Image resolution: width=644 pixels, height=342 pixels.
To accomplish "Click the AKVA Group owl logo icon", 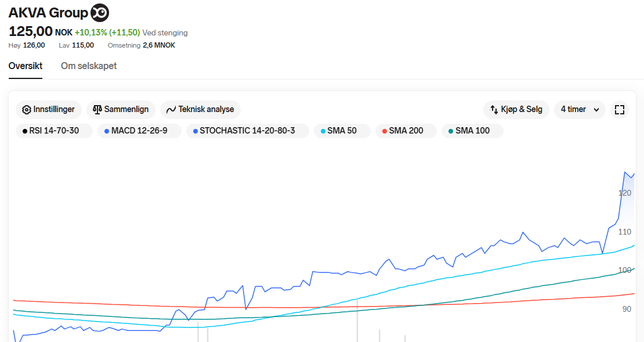I will point(100,13).
